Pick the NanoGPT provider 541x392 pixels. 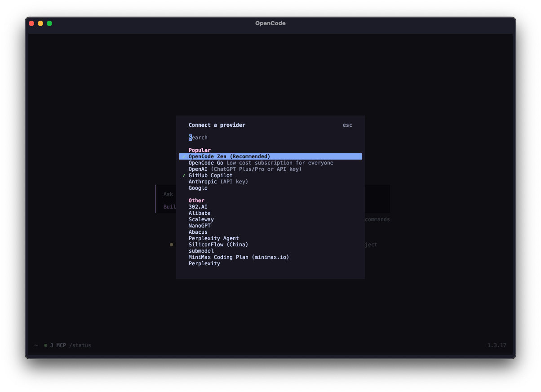(x=270, y=226)
